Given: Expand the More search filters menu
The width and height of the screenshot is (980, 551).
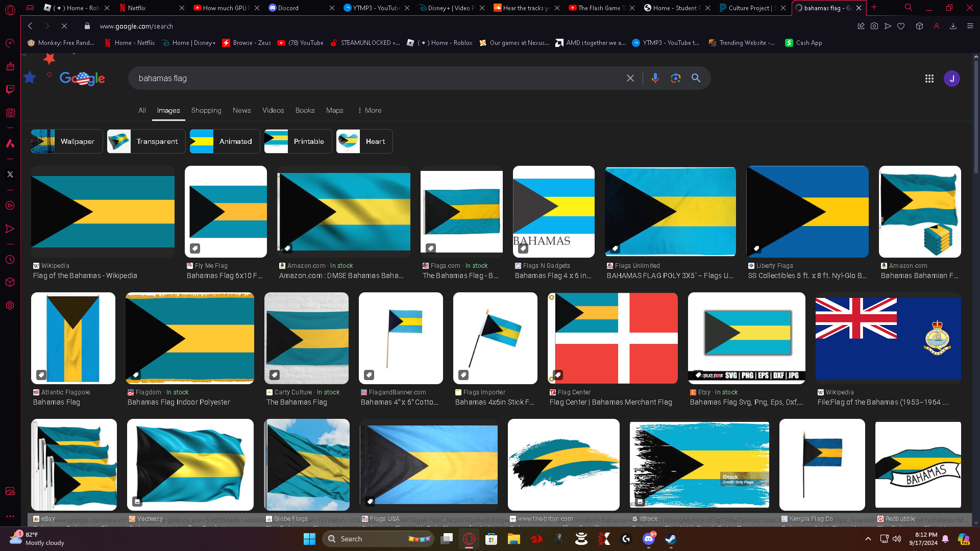Looking at the screenshot, I should coord(370,110).
